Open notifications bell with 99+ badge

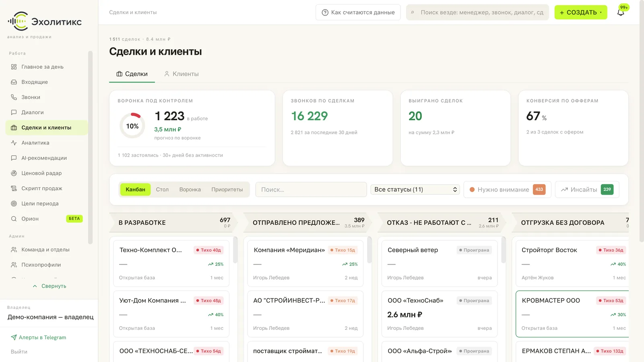(621, 12)
